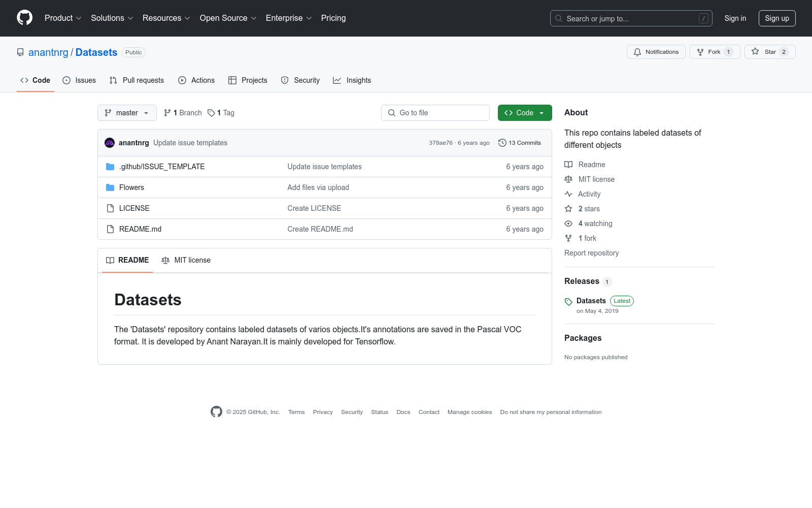Expand the Solutions menu
Image resolution: width=812 pixels, height=508 pixels.
click(112, 18)
